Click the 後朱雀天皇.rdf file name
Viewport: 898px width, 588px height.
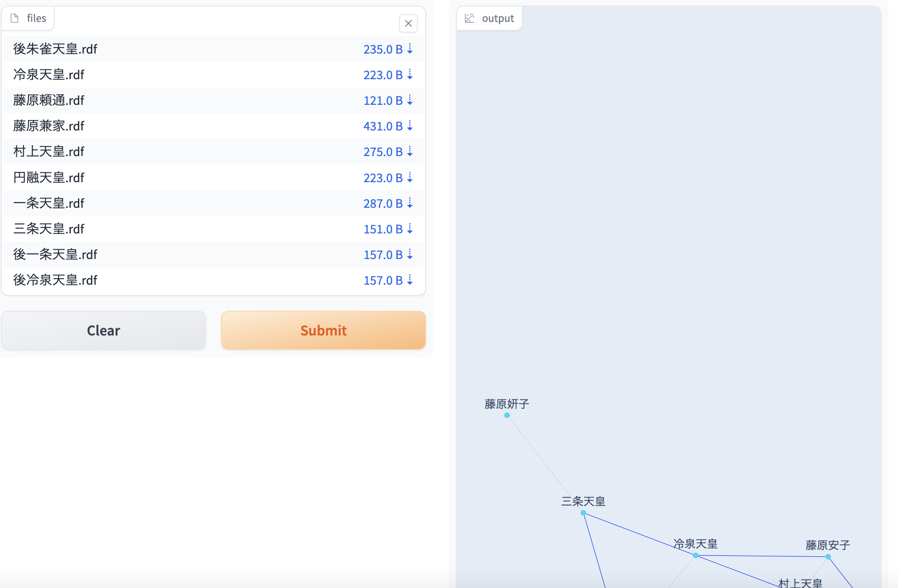[55, 49]
